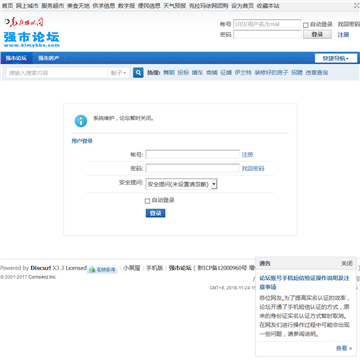Close the 通告 notice popup via 关闭
The image size is (360, 360).
click(346, 264)
